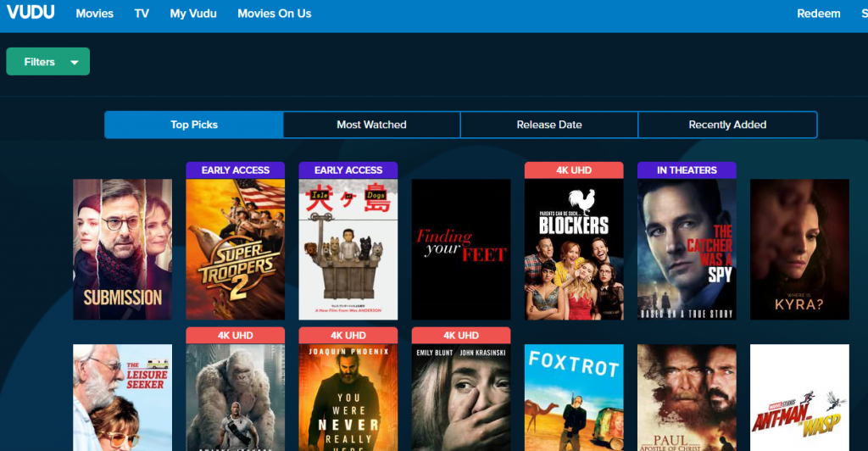Viewport: 868px width, 451px height.
Task: Expand the Filters dropdown
Action: coord(48,61)
